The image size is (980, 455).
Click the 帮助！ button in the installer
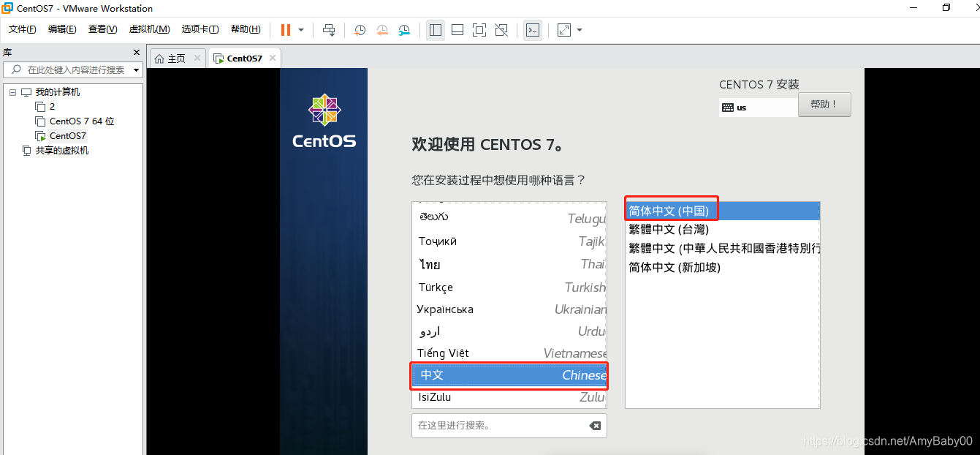pyautogui.click(x=824, y=105)
